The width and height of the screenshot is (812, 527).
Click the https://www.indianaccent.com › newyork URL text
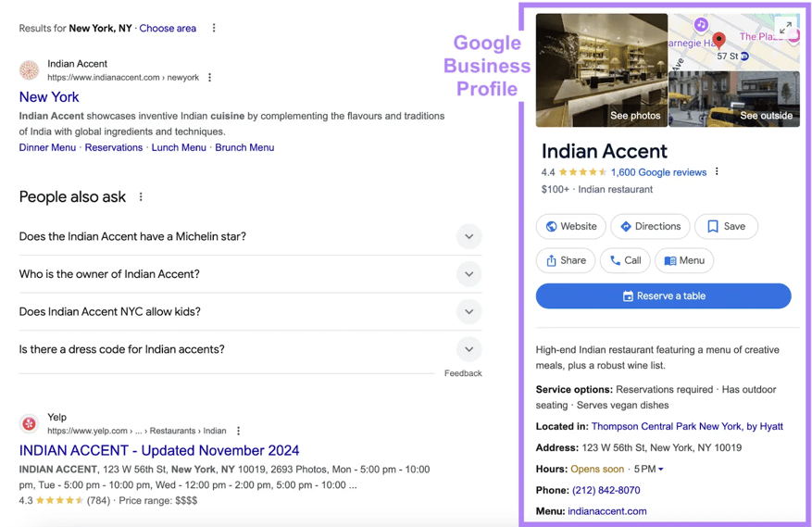[123, 77]
